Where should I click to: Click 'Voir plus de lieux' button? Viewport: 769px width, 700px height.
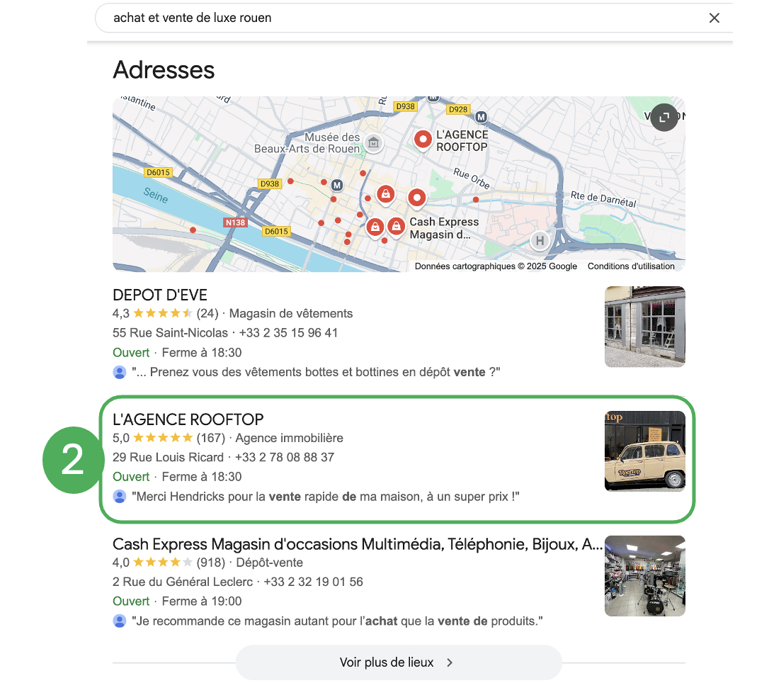pyautogui.click(x=399, y=662)
